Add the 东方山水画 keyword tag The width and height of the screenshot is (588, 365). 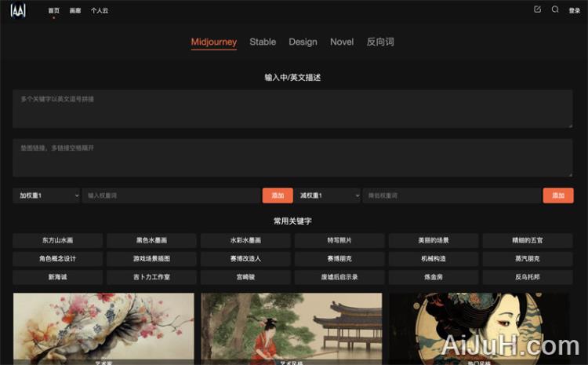tap(57, 240)
